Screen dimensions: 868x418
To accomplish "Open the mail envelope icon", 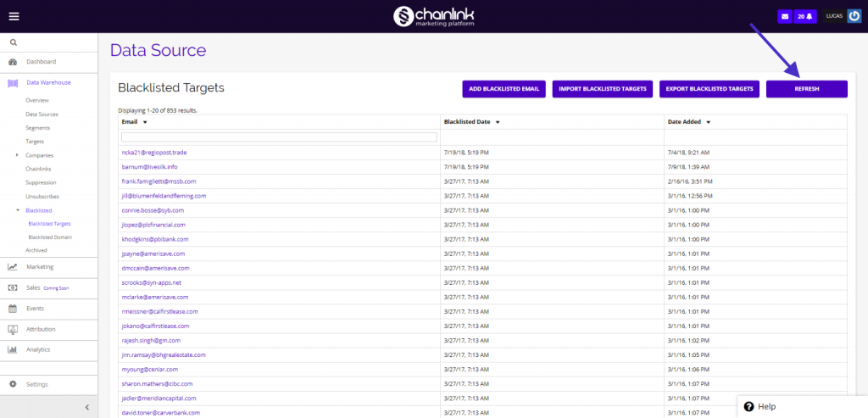I will coord(784,17).
